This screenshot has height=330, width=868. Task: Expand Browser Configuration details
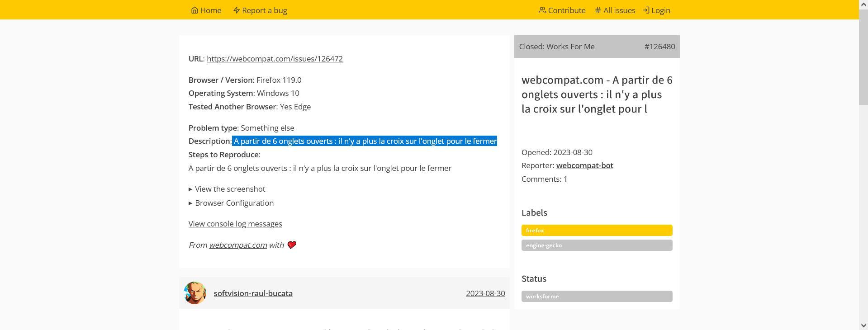click(231, 203)
